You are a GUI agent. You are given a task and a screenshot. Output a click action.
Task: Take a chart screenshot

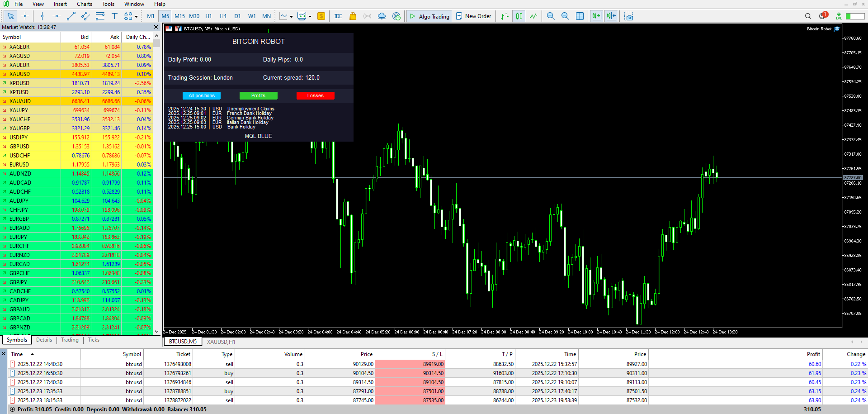pos(628,16)
